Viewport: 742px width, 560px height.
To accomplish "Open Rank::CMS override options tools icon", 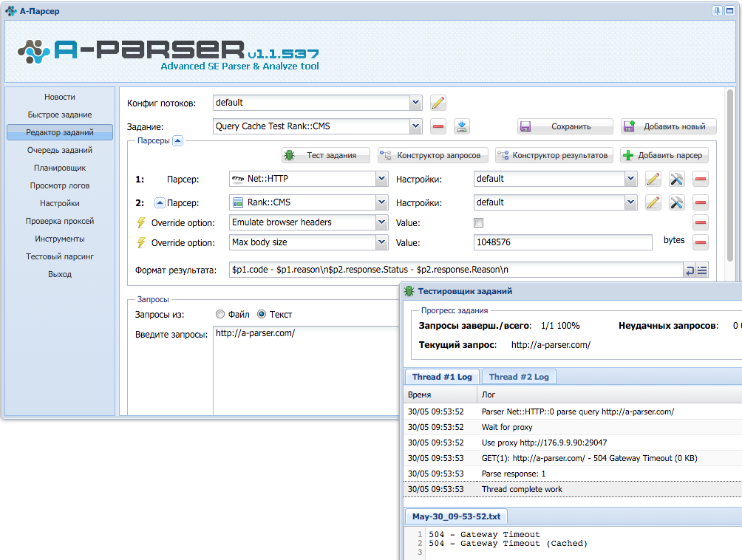I will (677, 202).
